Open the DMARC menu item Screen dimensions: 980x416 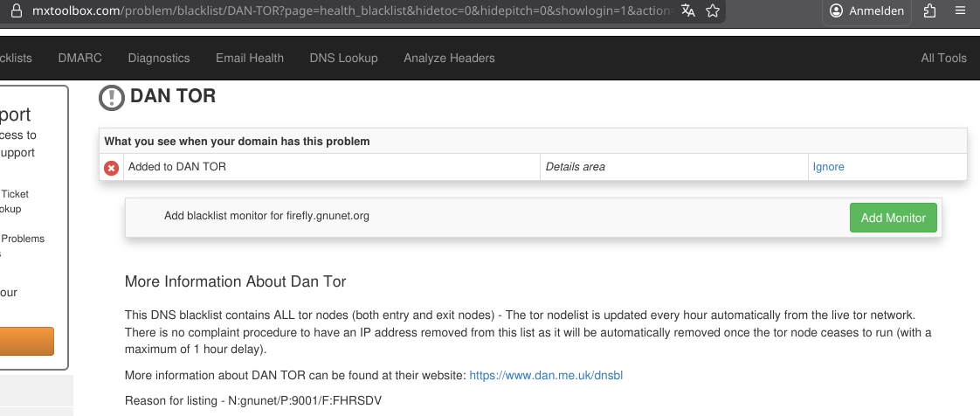pyautogui.click(x=79, y=58)
